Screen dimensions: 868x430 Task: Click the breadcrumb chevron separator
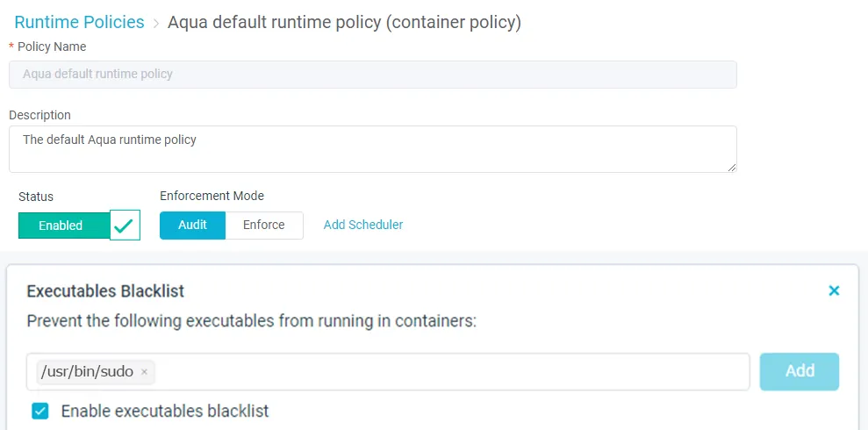click(156, 23)
